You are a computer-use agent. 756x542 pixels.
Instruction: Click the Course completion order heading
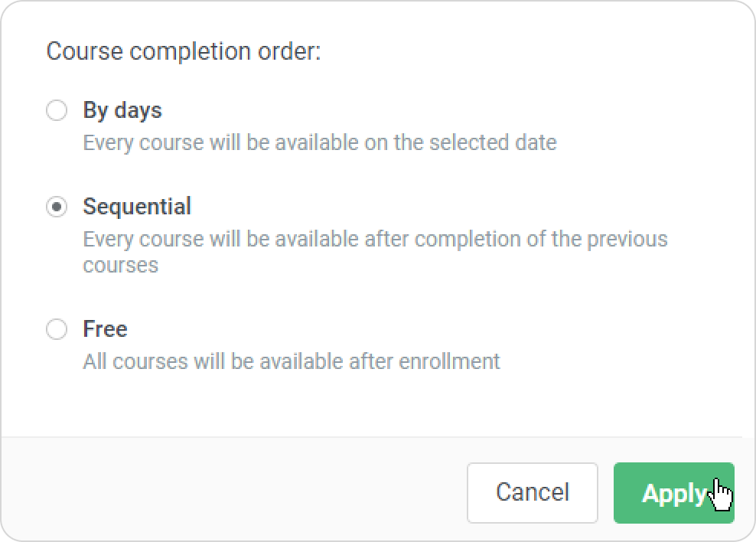[x=183, y=51]
